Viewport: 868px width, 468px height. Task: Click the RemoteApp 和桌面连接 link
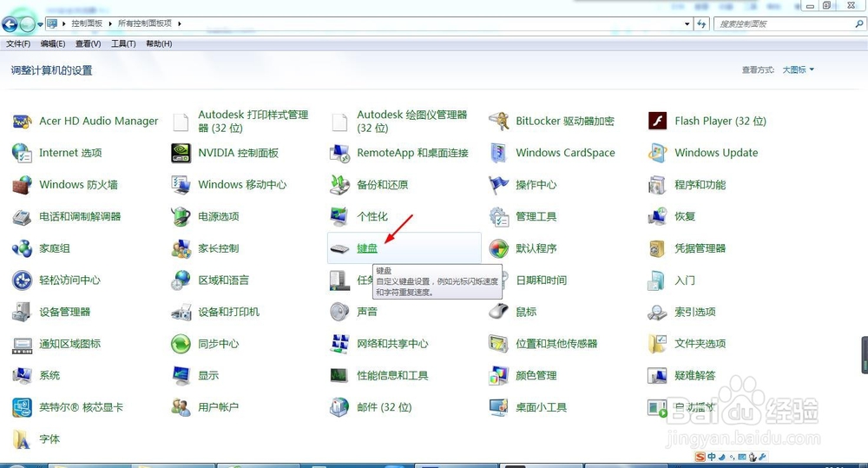[412, 153]
